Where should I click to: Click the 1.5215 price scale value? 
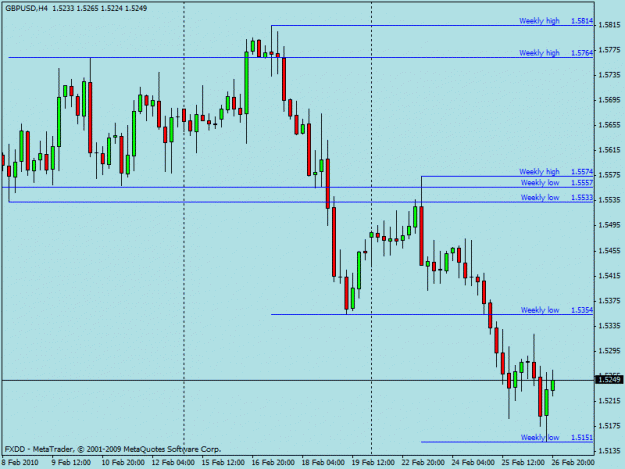[x=609, y=401]
